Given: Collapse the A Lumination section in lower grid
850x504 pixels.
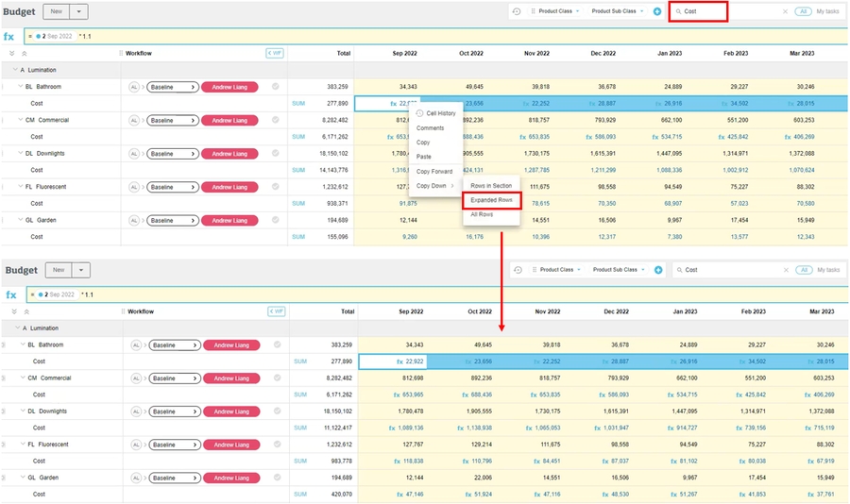Looking at the screenshot, I should tap(15, 328).
